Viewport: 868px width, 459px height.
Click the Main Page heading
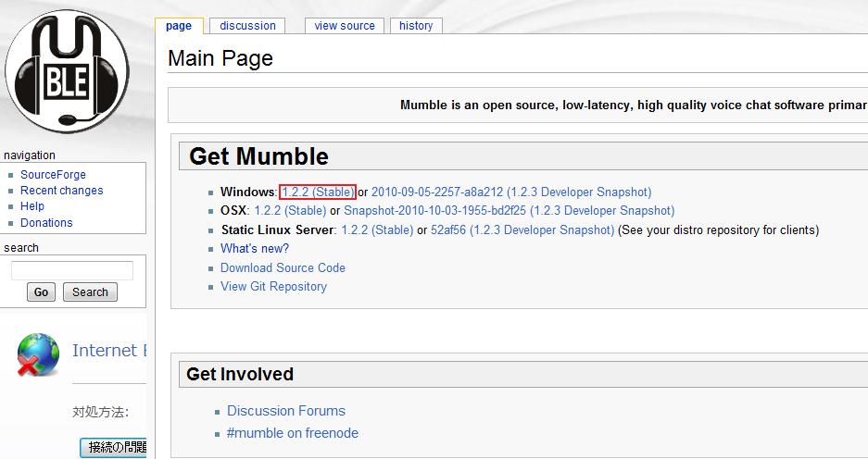tap(220, 58)
